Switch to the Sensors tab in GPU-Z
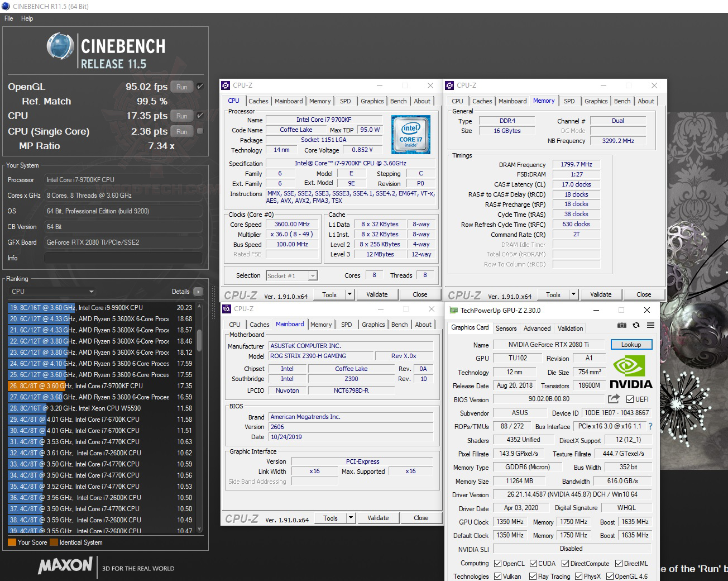728x581 pixels. click(506, 328)
